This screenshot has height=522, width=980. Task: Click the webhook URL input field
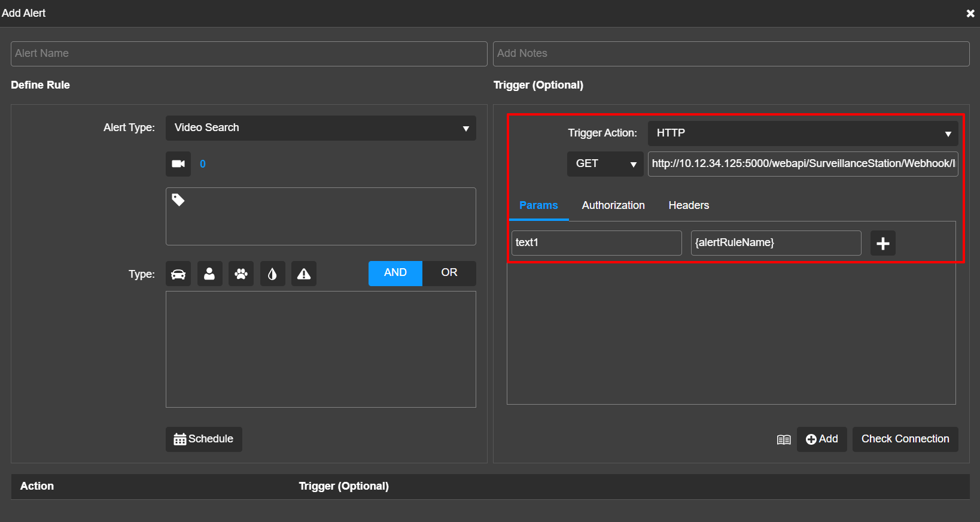point(803,164)
